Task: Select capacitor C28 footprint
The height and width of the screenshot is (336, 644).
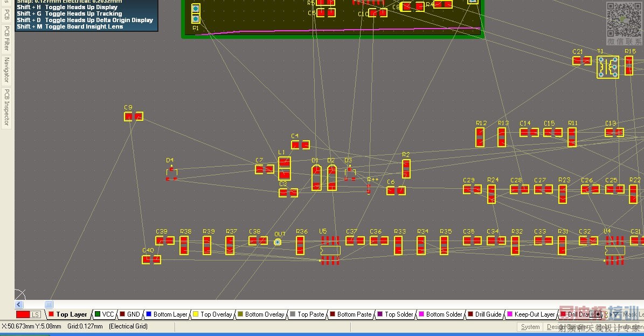Action: (x=520, y=189)
